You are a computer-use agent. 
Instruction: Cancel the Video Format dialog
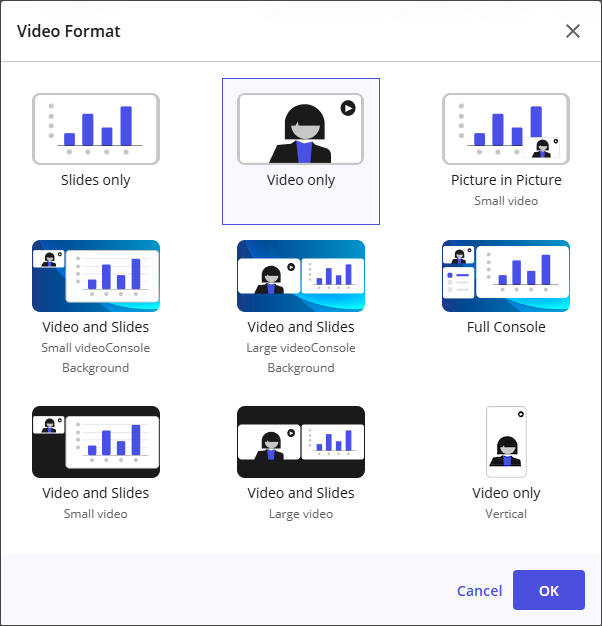coord(479,590)
